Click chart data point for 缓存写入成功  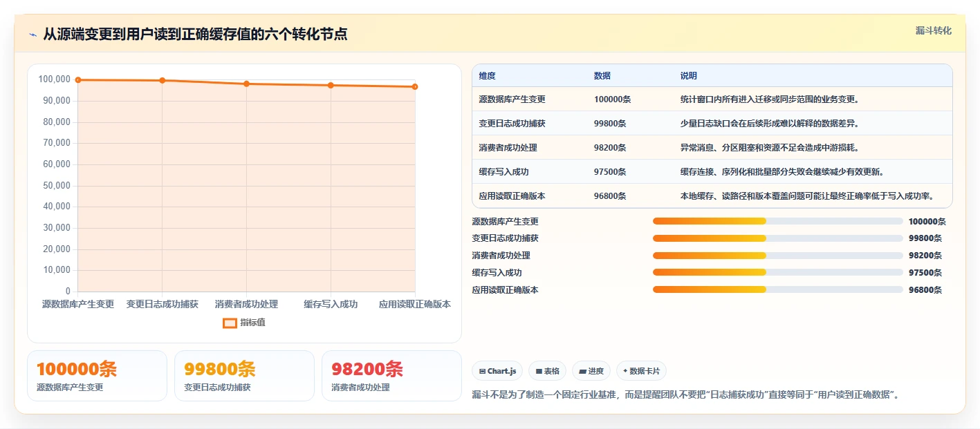pyautogui.click(x=331, y=86)
